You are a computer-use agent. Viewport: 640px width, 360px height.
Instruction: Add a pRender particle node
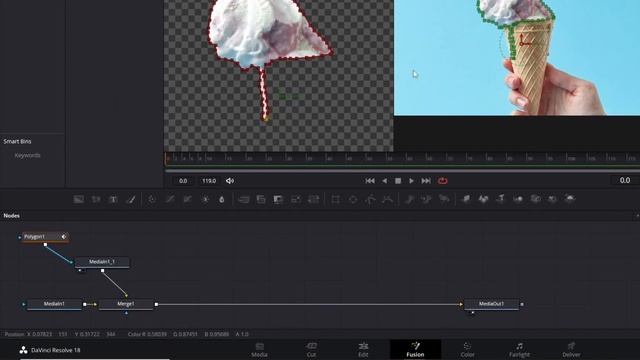tap(444, 199)
